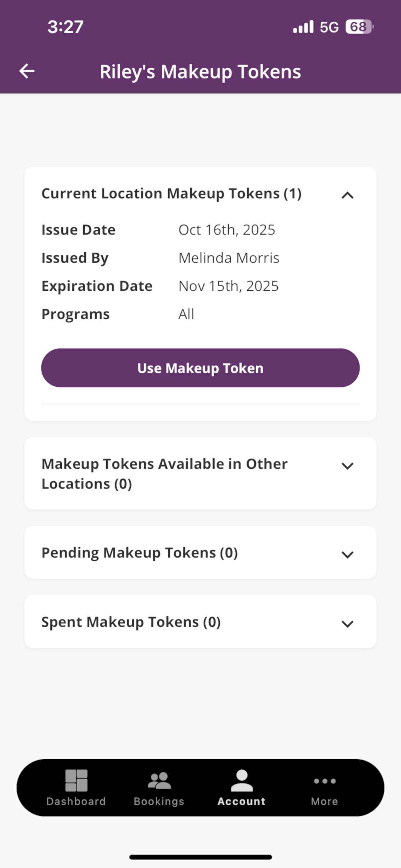Expand the Spent Makeup Tokens section
Screen dimensions: 401x868
(347, 624)
